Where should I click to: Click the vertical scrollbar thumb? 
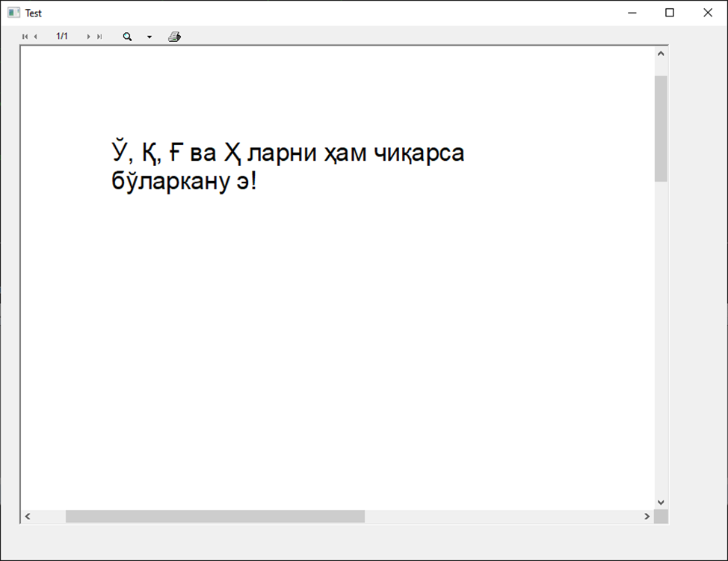coord(661,129)
